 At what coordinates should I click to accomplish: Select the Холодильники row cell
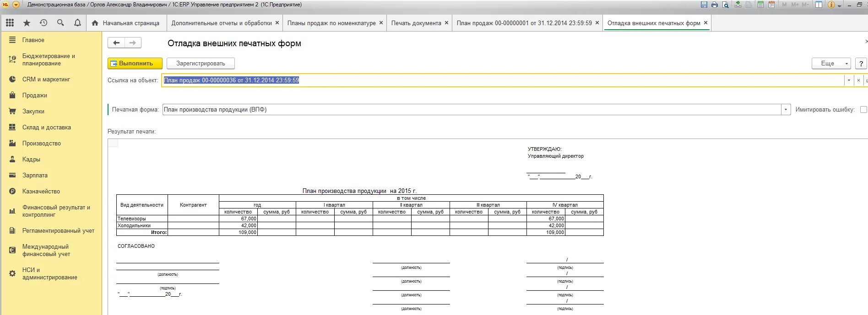click(x=142, y=225)
